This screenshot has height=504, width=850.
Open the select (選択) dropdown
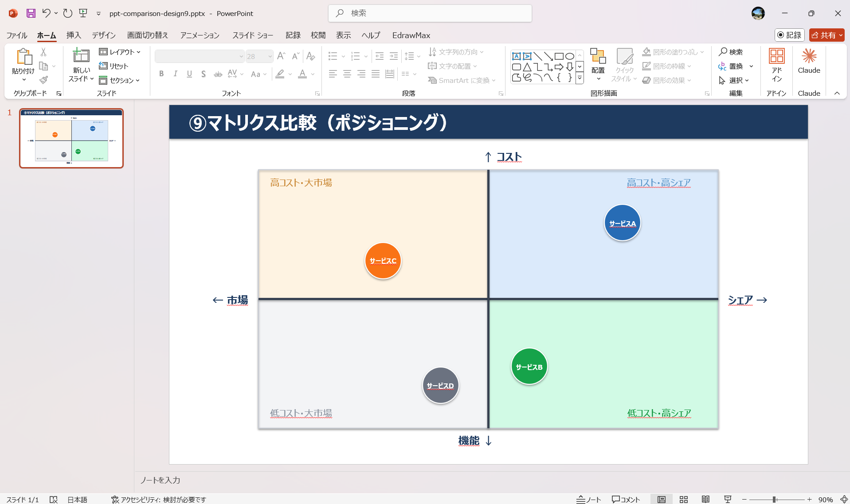[734, 80]
